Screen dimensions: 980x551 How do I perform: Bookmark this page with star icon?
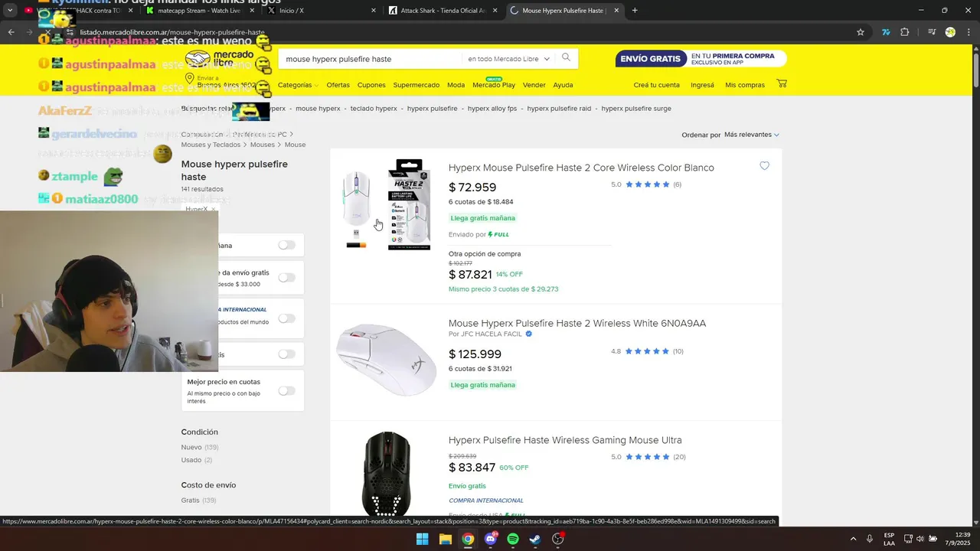coord(861,32)
